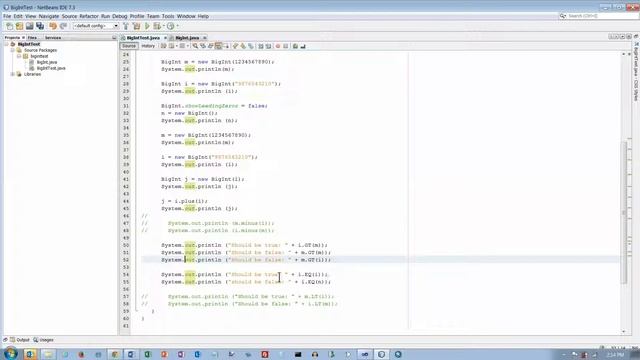Close the BigInt.java editor tab

[x=204, y=38]
